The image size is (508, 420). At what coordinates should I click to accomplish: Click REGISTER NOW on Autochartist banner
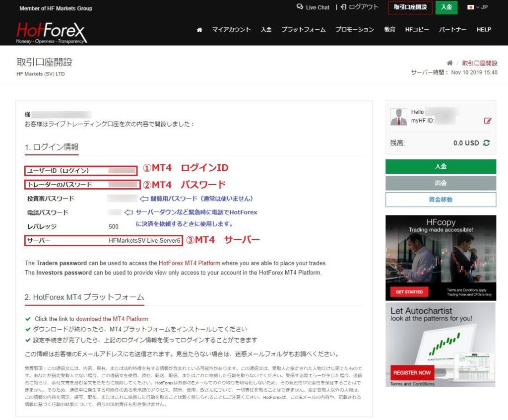pos(412,373)
